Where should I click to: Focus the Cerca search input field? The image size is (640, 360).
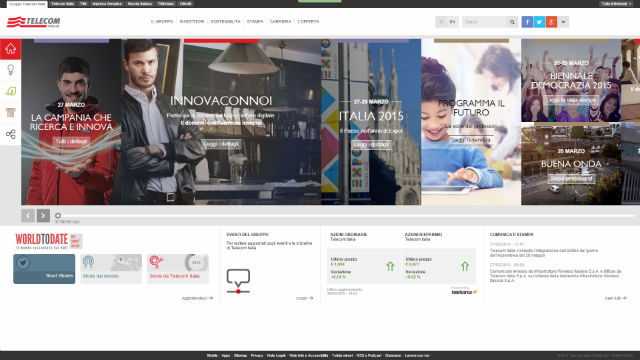(484, 22)
